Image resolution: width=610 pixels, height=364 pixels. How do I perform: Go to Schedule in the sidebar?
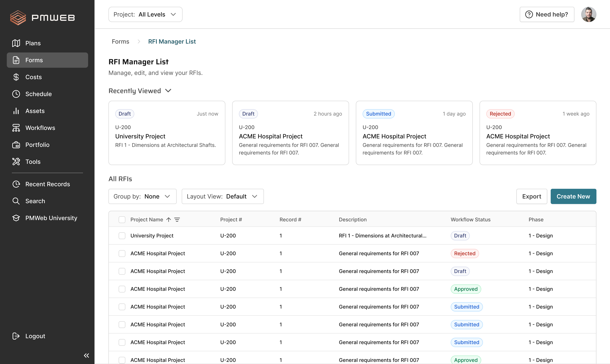tap(47, 94)
